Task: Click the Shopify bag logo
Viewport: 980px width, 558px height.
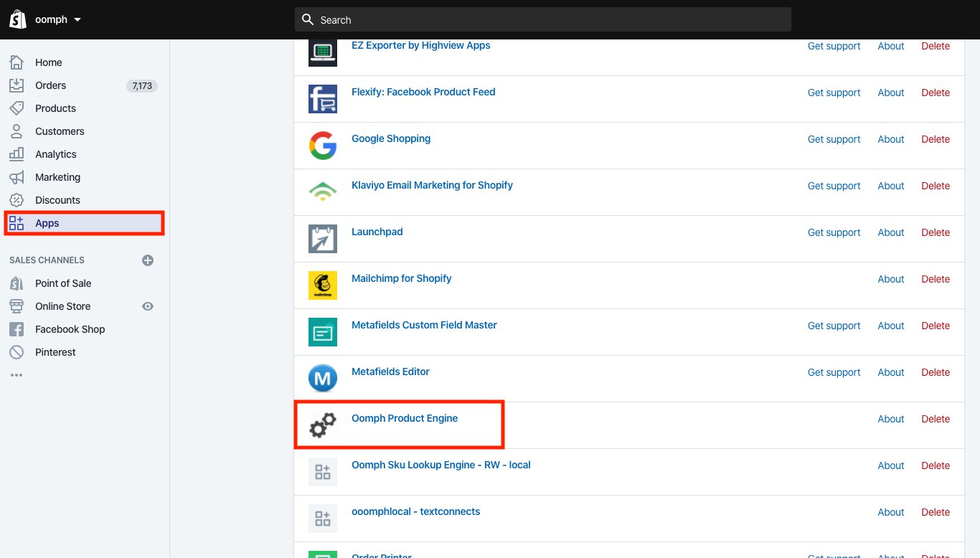Action: [x=18, y=19]
